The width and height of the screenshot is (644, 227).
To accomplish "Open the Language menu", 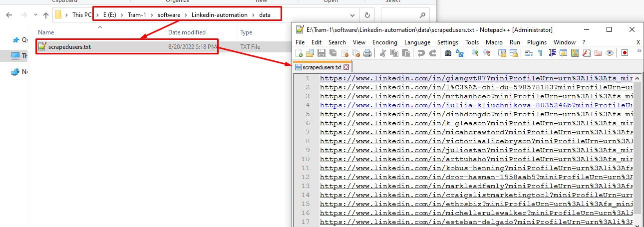I will (417, 42).
